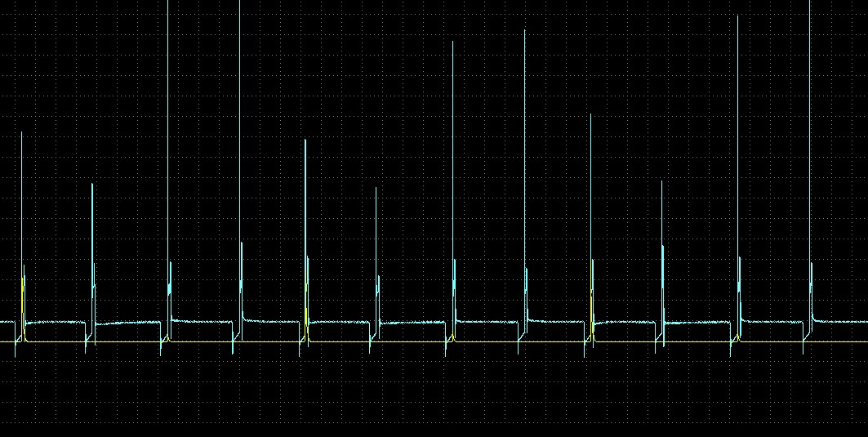Click the first cyan spike's tip
868x437 pixels.
pos(22,132)
